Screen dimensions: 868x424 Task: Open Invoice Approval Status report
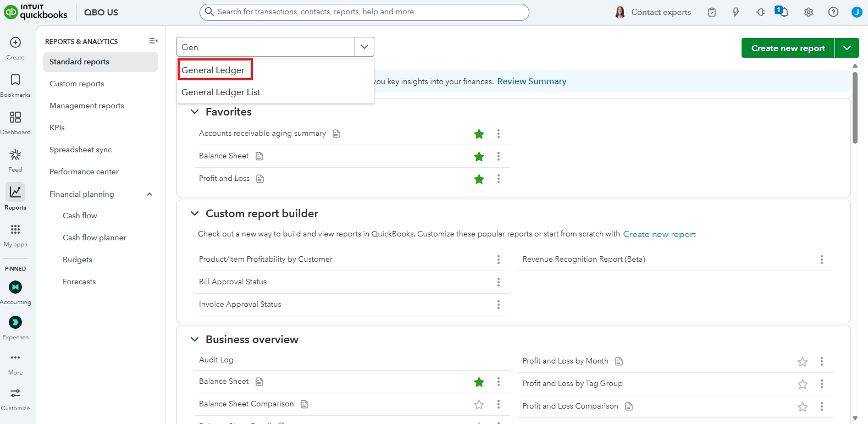[x=240, y=304]
